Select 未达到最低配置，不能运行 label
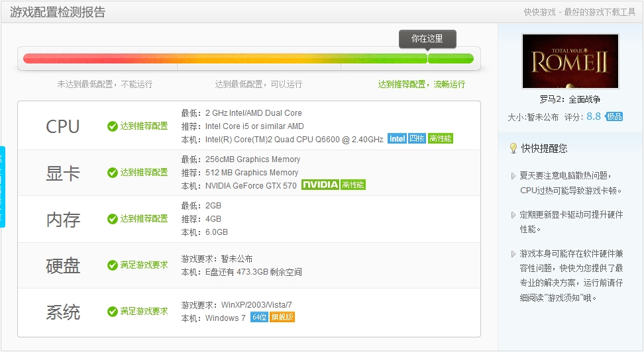644x352 pixels. [105, 85]
